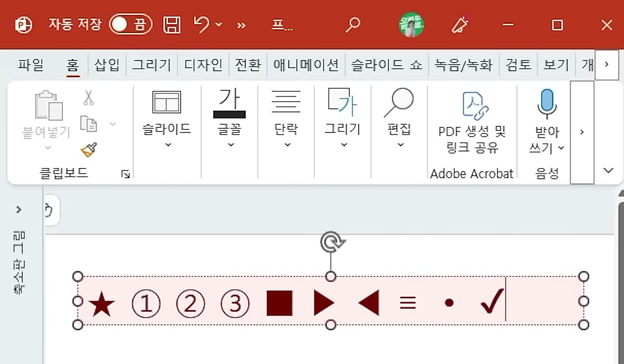Click the search magnifier in title bar
Screen dimensions: 624x364
pyautogui.click(x=352, y=25)
